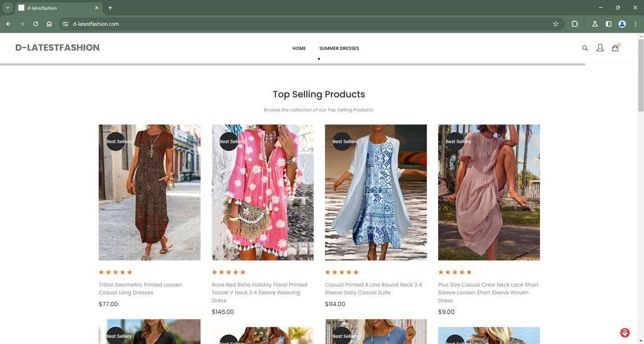Click the browser home icon
The height and width of the screenshot is (344, 644).
[49, 24]
